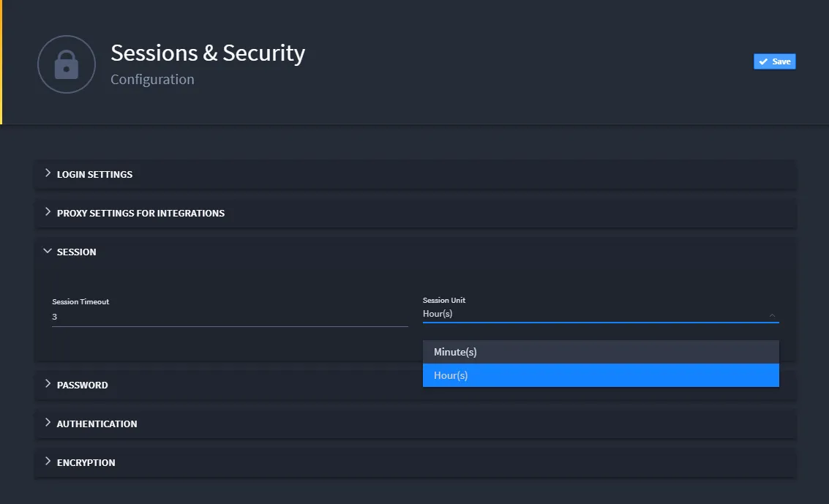Choose Minute(s) from the Session Unit list
This screenshot has height=504, width=829.
click(601, 352)
